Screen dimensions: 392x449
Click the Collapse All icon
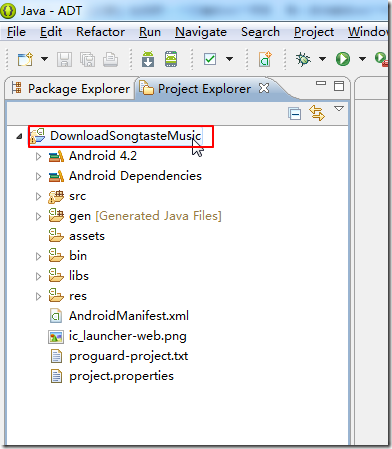coord(295,114)
